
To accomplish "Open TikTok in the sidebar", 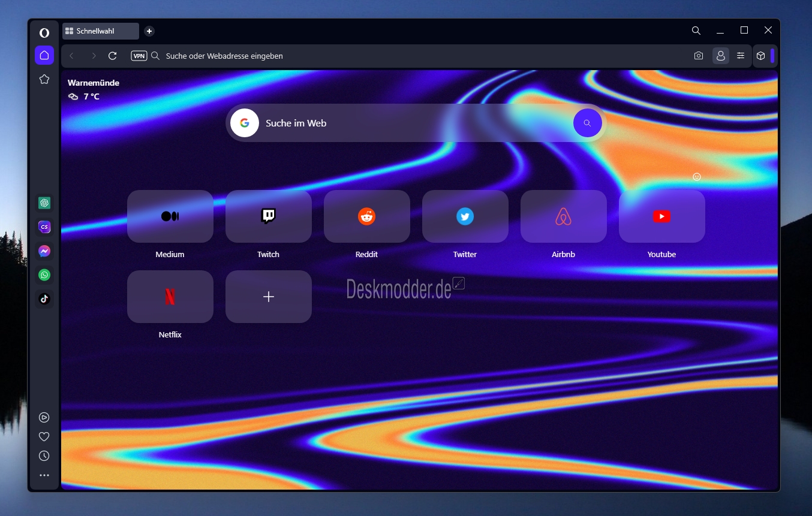I will click(x=44, y=298).
